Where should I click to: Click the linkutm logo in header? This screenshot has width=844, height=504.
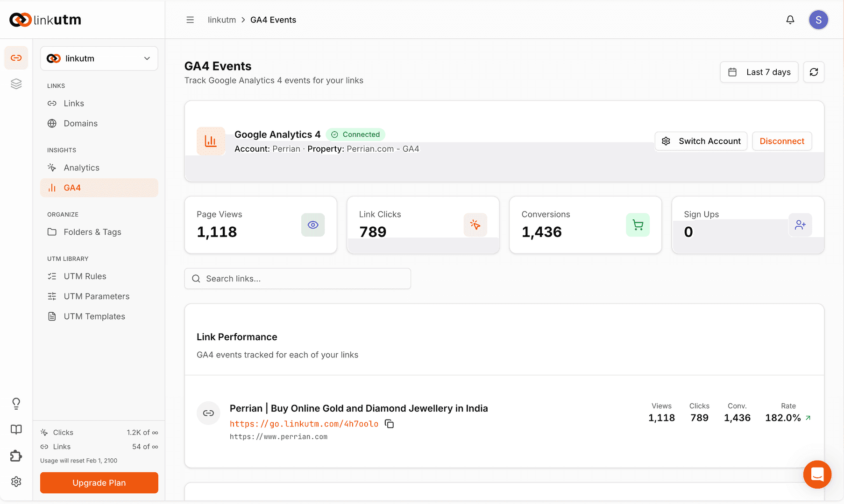pyautogui.click(x=45, y=20)
